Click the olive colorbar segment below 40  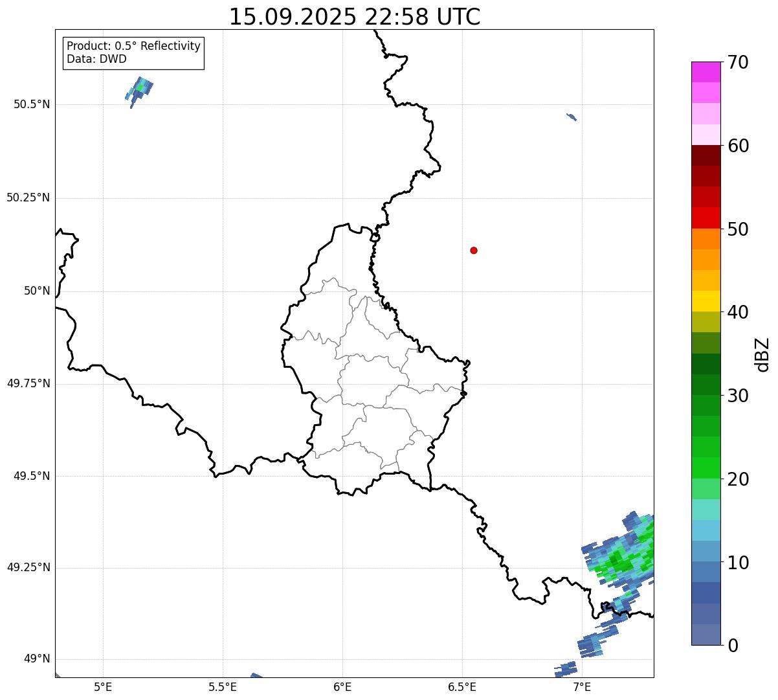click(706, 322)
